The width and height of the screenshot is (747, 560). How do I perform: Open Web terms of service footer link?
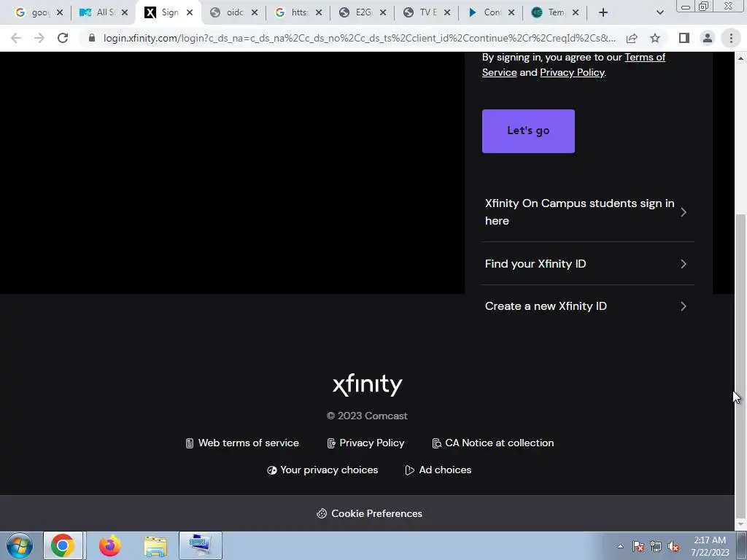248,443
